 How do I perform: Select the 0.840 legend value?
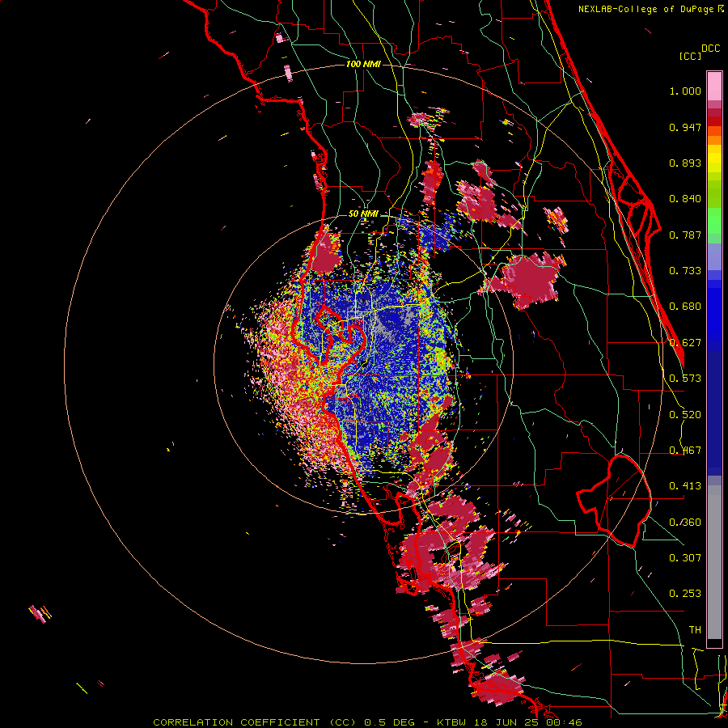pyautogui.click(x=685, y=199)
